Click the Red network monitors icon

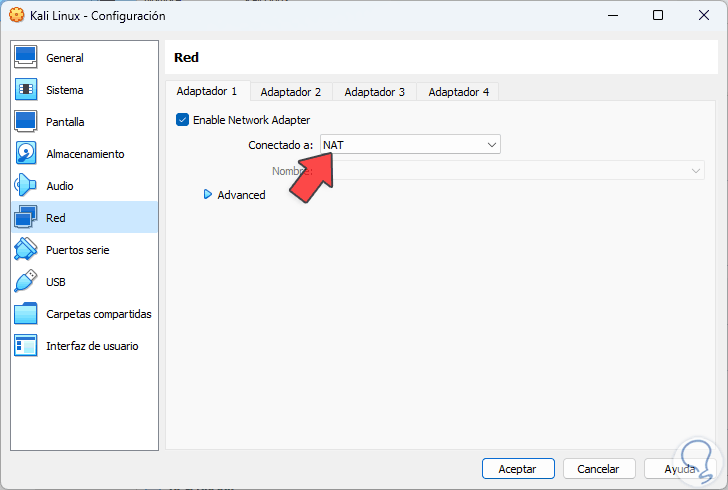point(26,217)
